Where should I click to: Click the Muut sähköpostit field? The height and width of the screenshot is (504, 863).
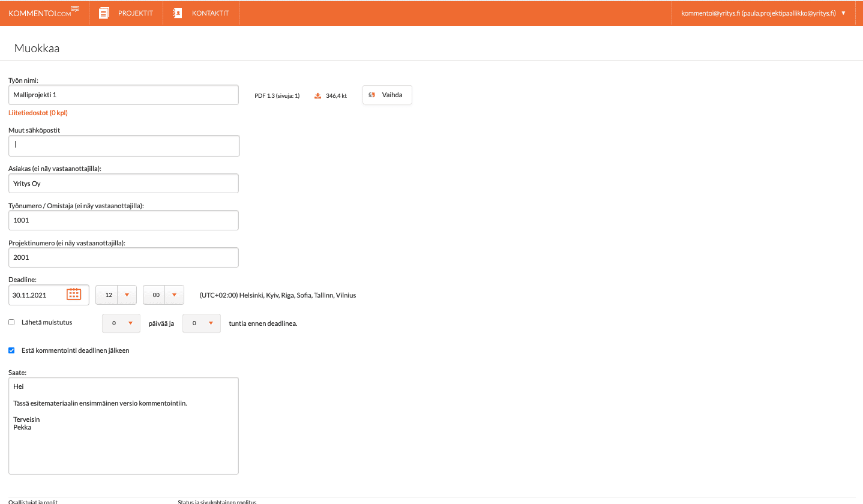click(124, 146)
